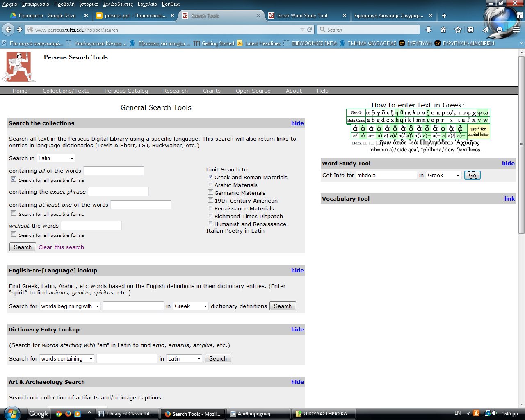Check Humanist and Renaissance Italian Poetry
The width and height of the screenshot is (525, 420).
[210, 224]
